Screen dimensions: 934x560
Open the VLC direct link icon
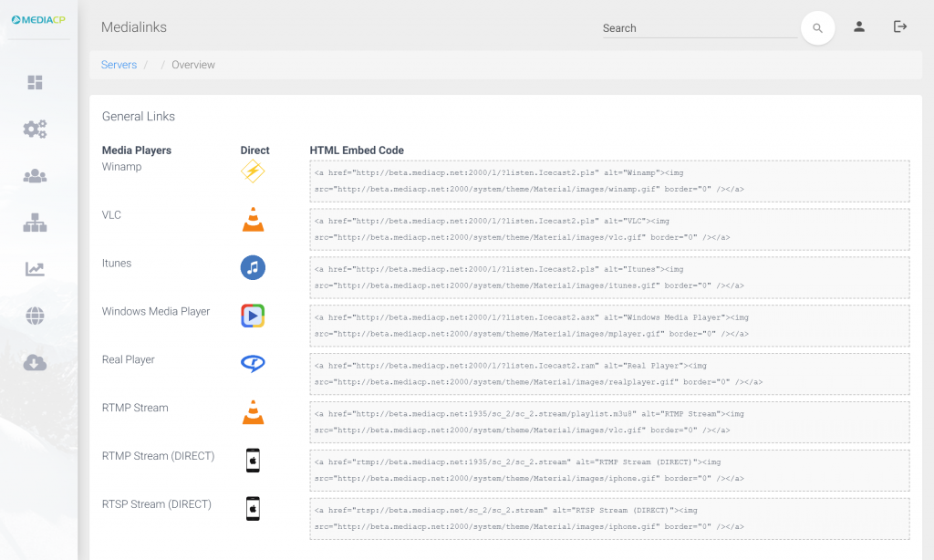click(253, 219)
